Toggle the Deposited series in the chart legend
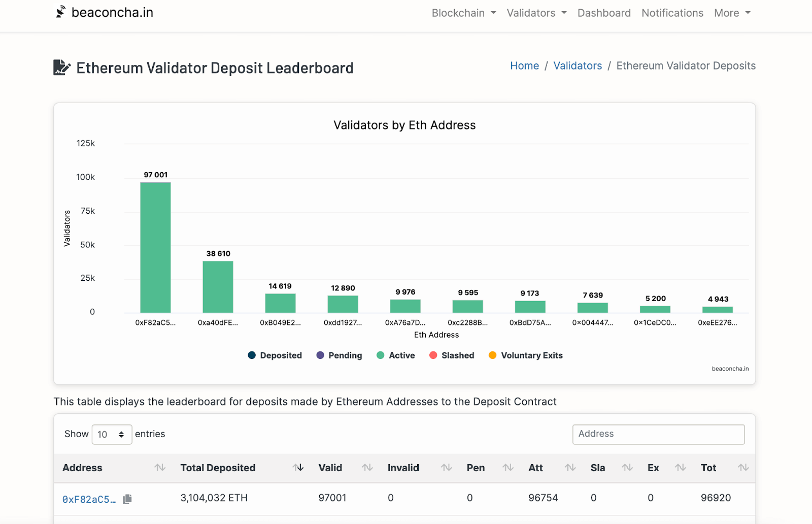 tap(275, 355)
